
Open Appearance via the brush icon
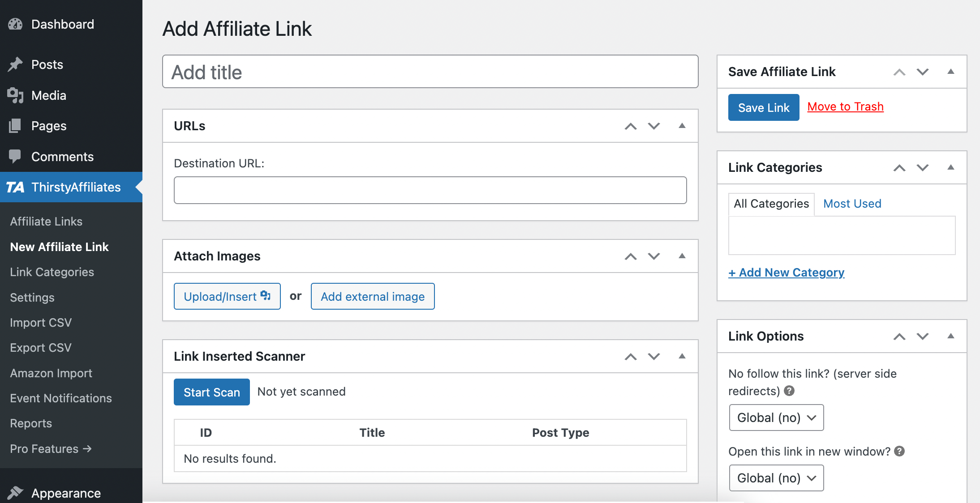[15, 492]
